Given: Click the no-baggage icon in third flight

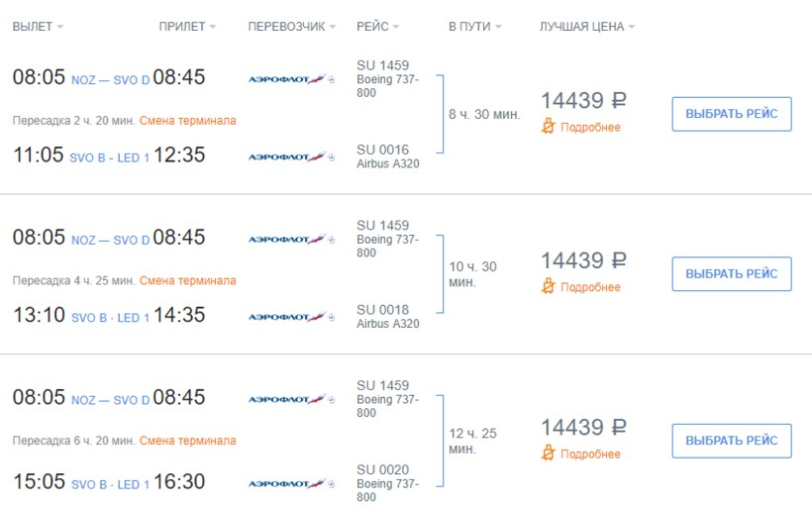Looking at the screenshot, I should [x=548, y=454].
